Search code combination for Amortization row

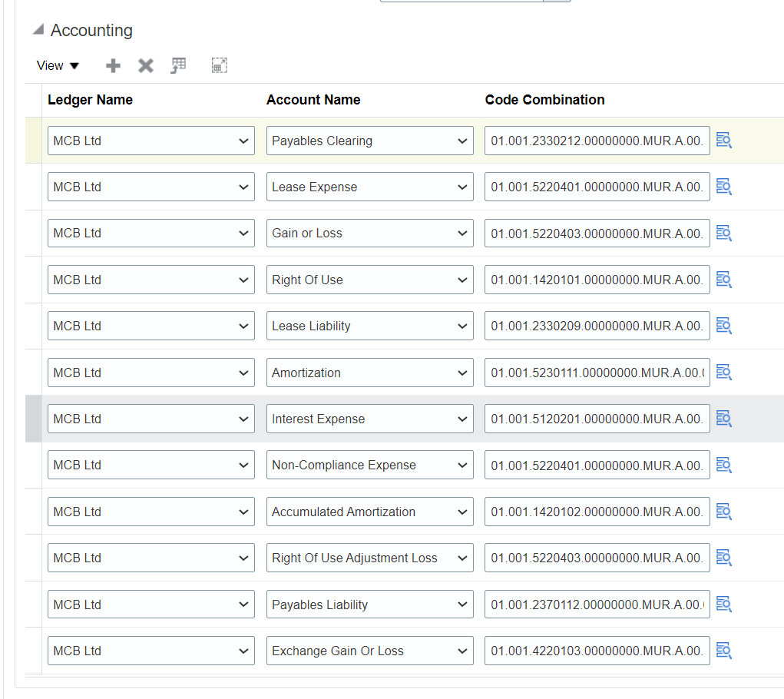723,372
